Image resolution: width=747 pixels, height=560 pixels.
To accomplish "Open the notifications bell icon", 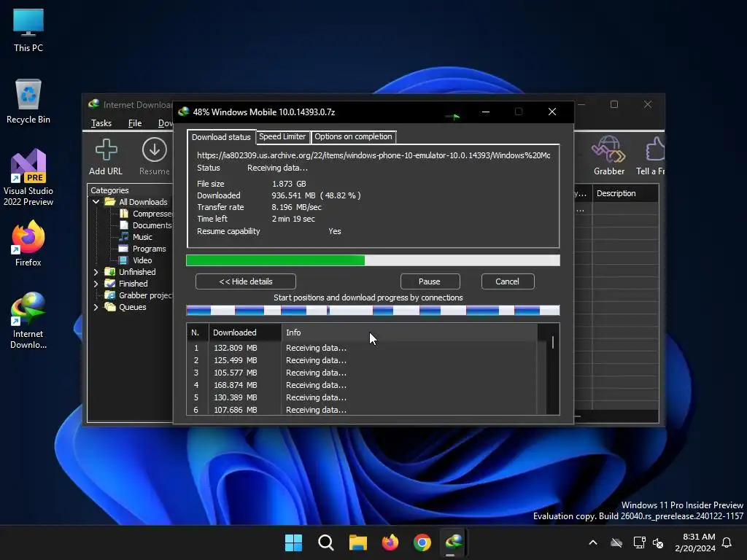I will pyautogui.click(x=727, y=542).
